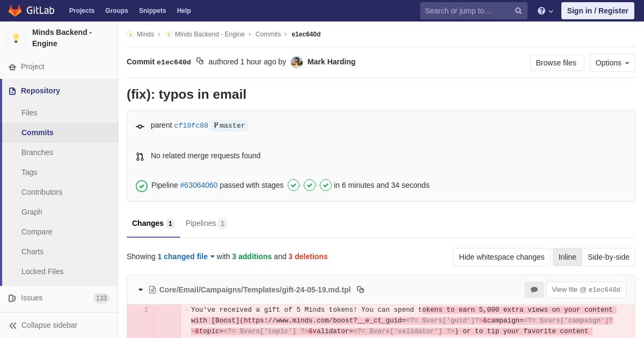Open Branches in the sidebar

[x=59, y=152]
